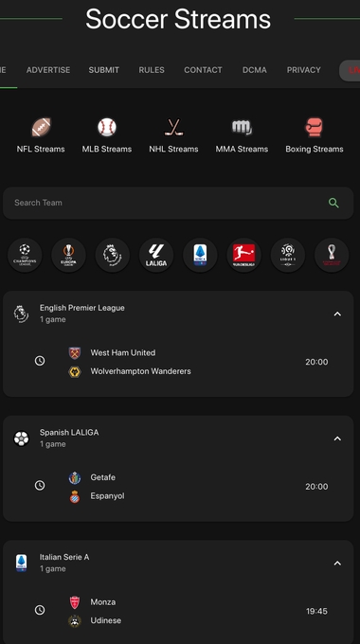Open NHL Streams hockey sticks icon

pos(173,127)
